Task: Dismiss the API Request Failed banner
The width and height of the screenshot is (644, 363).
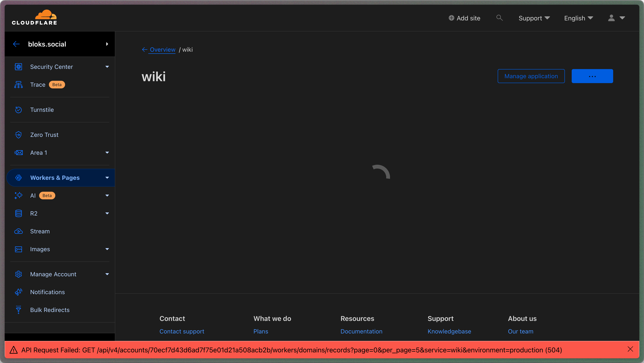Action: click(630, 349)
